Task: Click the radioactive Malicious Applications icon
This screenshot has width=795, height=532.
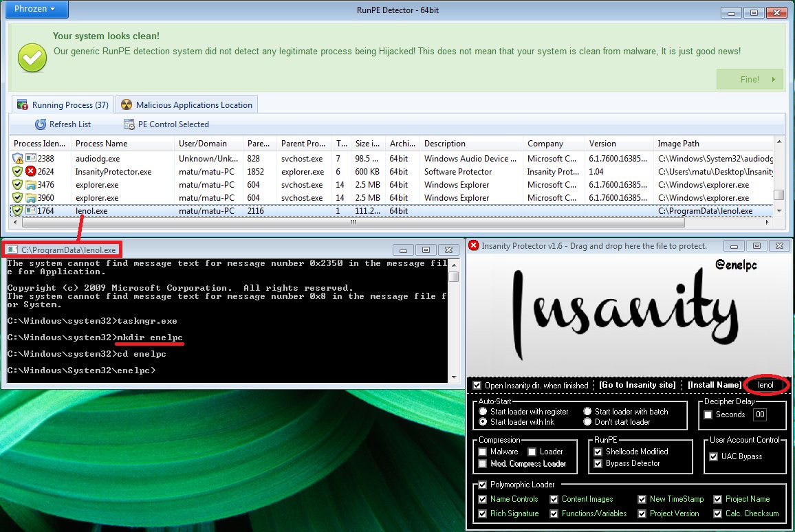Action: click(127, 105)
